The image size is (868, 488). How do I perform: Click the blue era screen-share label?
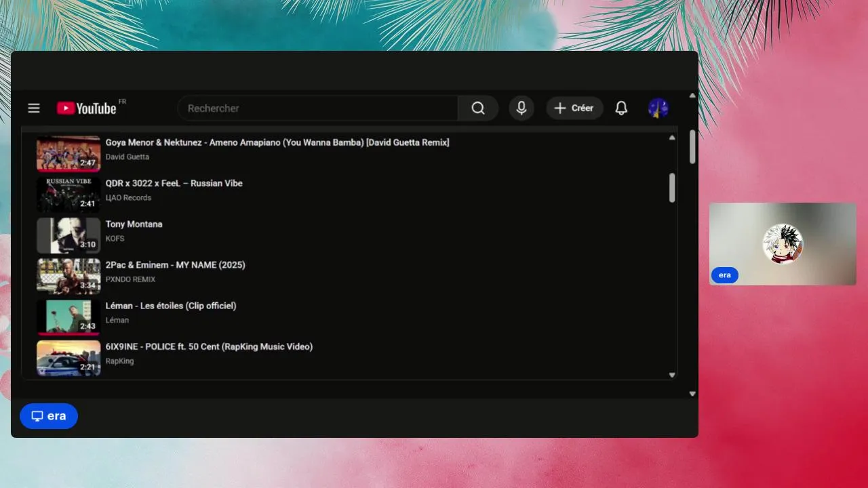49,416
